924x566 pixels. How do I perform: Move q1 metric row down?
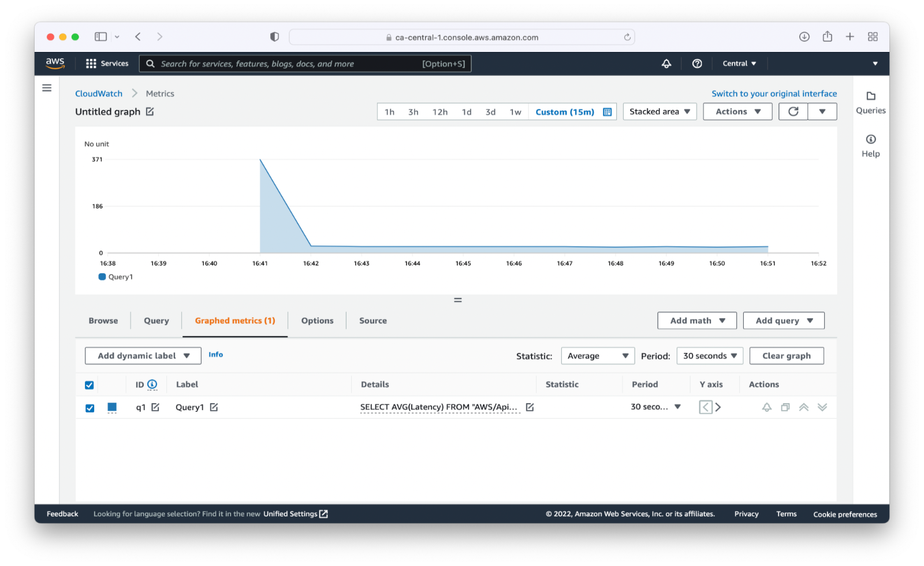point(822,407)
